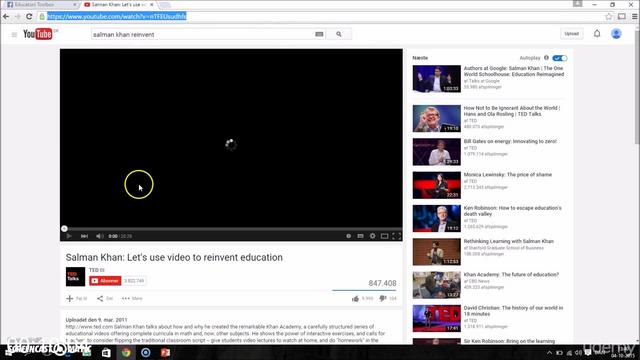This screenshot has width=640, height=360.
Task: Open the TED Talks channel avatar
Action: pyautogui.click(x=76, y=276)
